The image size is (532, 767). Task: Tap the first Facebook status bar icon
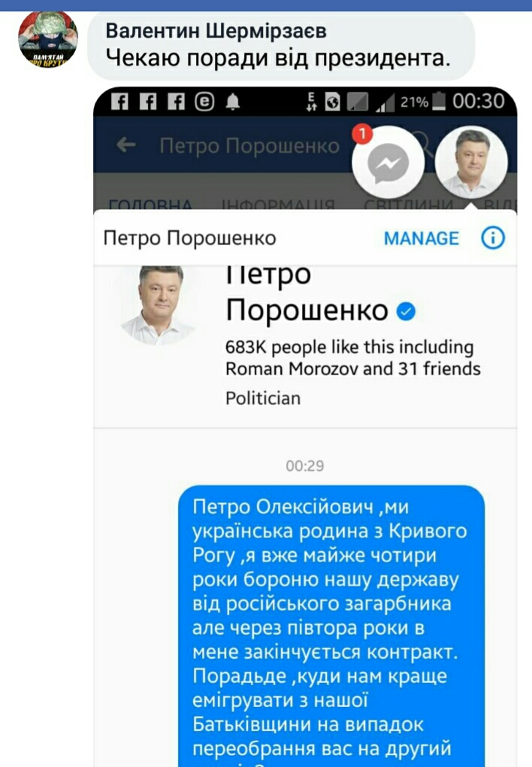tap(119, 102)
